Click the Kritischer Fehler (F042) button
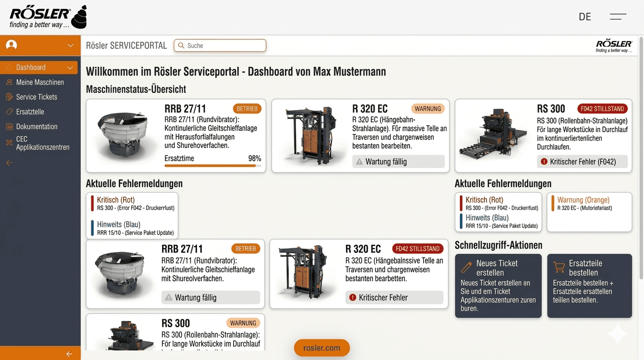The height and width of the screenshot is (360, 644). click(583, 162)
